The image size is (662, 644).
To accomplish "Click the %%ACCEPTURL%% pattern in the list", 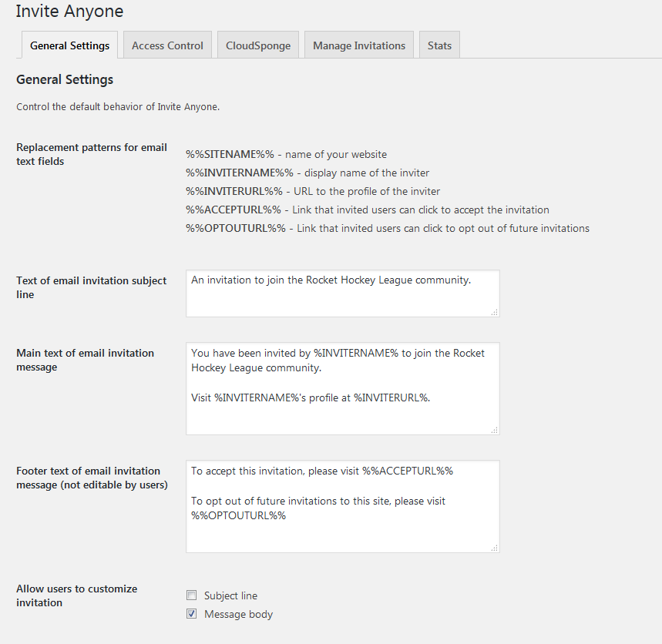I will (234, 210).
